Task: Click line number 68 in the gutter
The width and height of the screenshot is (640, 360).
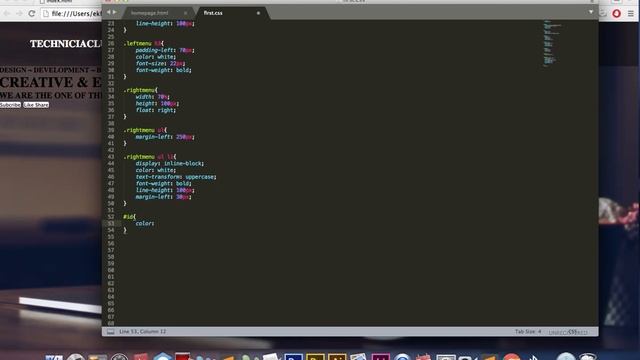Action: tap(111, 323)
